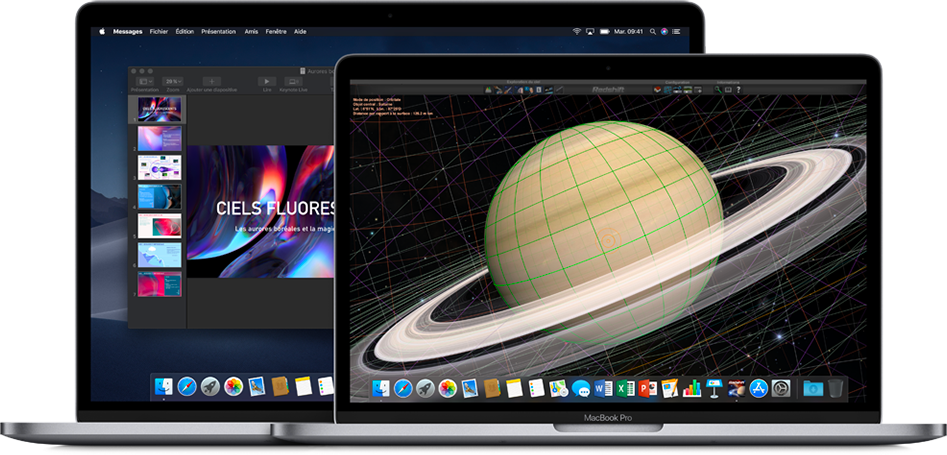The width and height of the screenshot is (947, 455).
Task: Open Launchpad in the back MacBook dock
Action: 210,387
